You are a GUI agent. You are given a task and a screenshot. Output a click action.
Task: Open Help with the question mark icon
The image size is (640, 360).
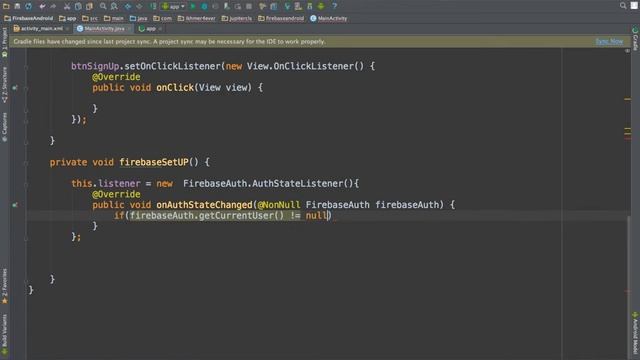coord(334,6)
